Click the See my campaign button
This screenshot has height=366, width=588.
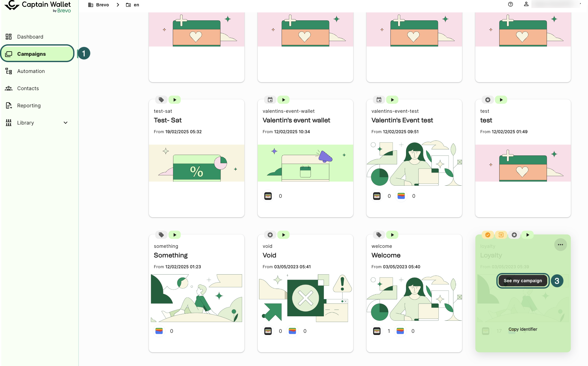pyautogui.click(x=522, y=281)
